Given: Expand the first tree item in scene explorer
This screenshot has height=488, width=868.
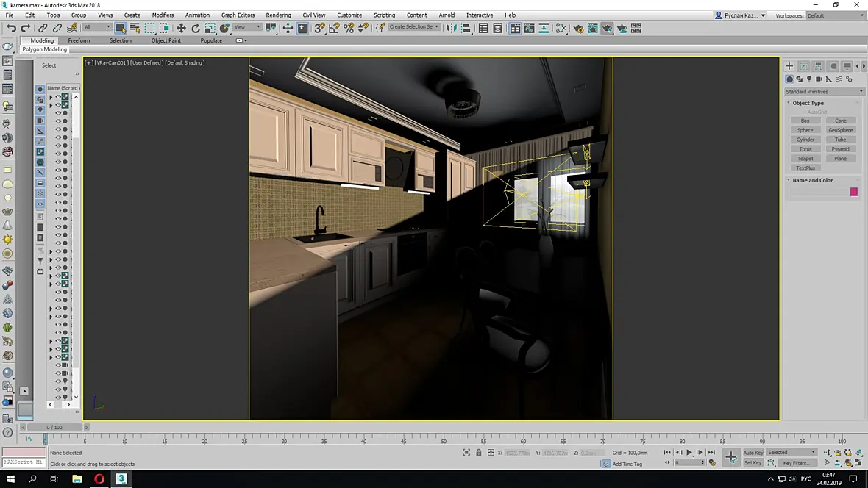Looking at the screenshot, I should [x=51, y=97].
